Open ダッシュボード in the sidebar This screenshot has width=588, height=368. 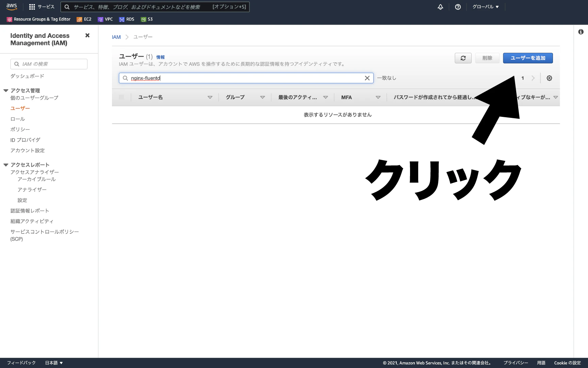[27, 76]
